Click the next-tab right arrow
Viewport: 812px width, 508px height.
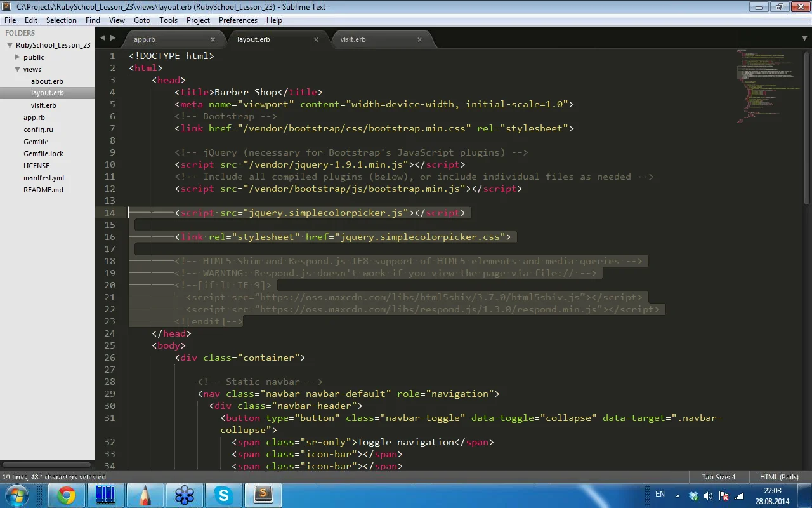pos(113,38)
